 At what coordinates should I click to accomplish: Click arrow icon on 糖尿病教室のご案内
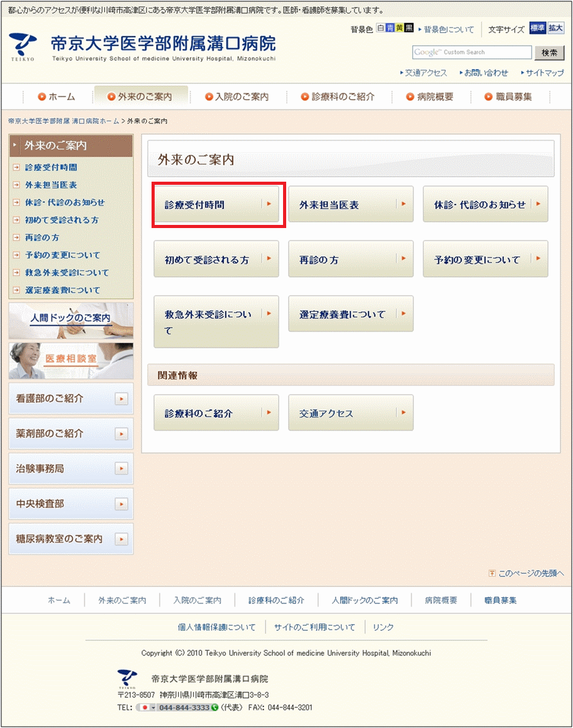(121, 539)
